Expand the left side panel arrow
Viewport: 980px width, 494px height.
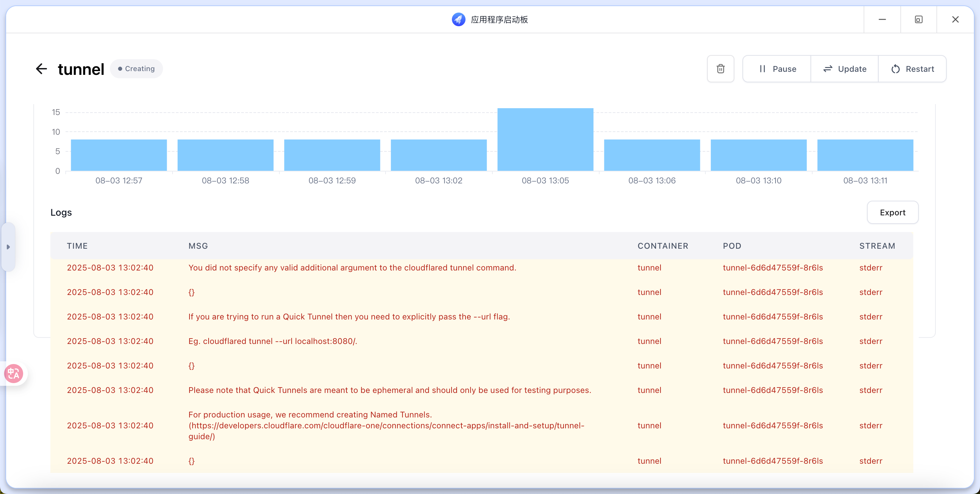click(8, 247)
